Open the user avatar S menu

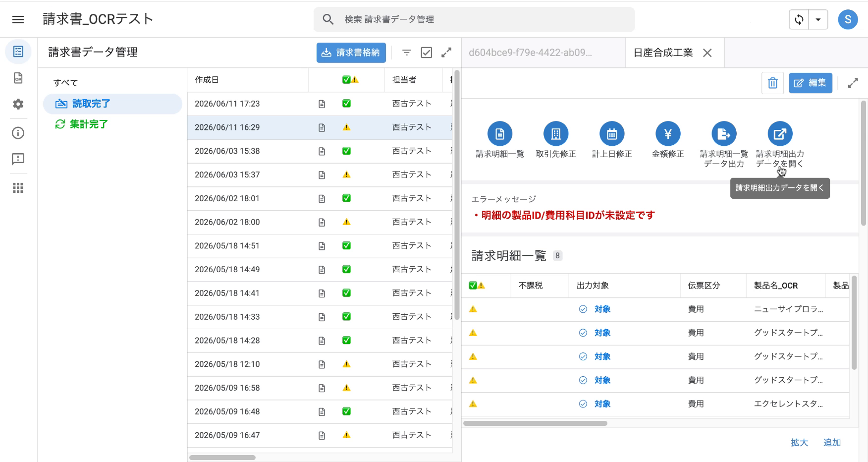(x=848, y=20)
